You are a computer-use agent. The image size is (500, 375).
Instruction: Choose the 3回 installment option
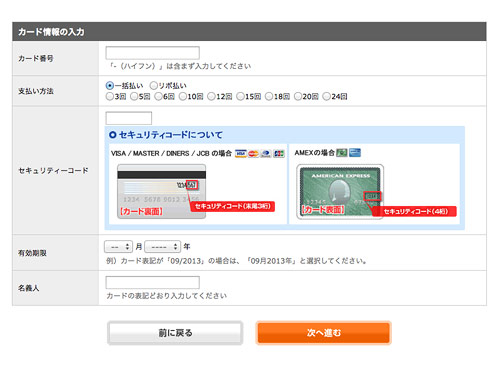110,96
